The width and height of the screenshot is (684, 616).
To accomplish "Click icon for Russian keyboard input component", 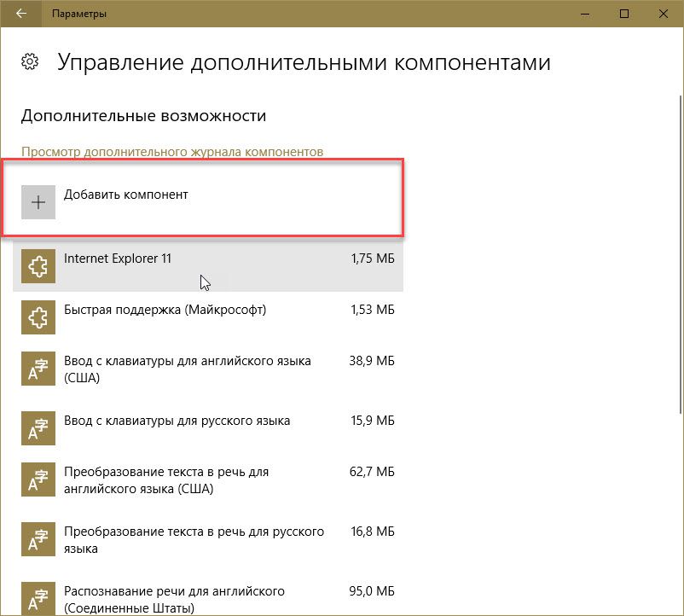I will [38, 429].
